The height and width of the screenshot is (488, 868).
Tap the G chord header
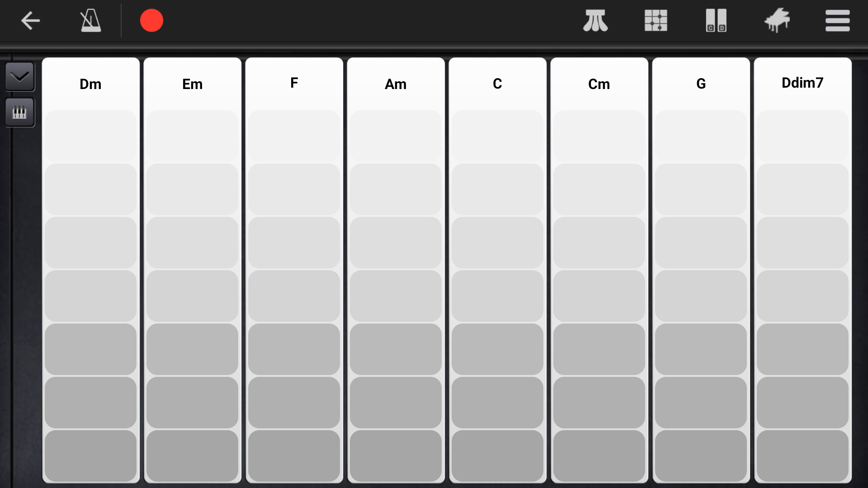(x=701, y=84)
